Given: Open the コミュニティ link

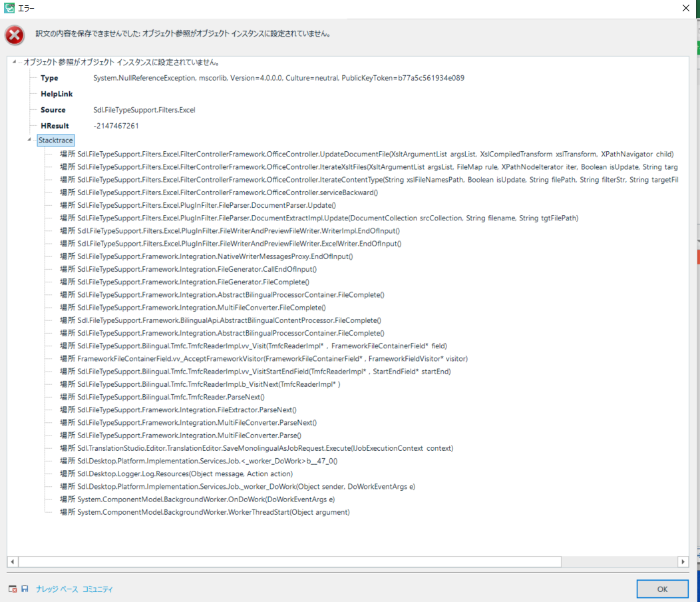Looking at the screenshot, I should click(97, 589).
